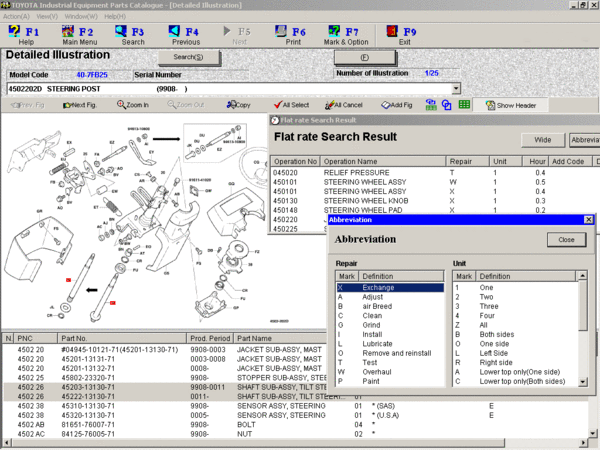Click Unit list scroll up arrow
The image size is (600, 450).
coord(582,276)
